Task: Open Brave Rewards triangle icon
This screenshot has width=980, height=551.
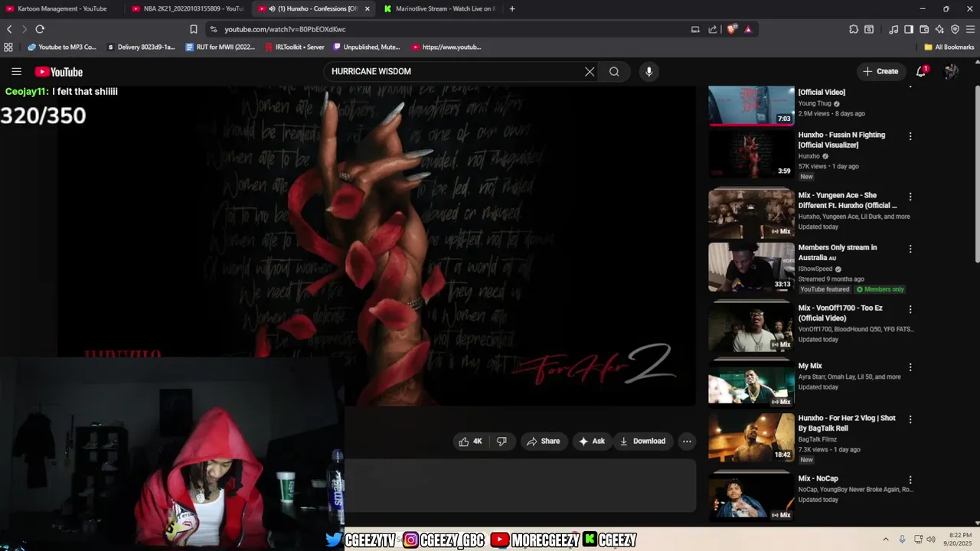Action: pyautogui.click(x=748, y=29)
